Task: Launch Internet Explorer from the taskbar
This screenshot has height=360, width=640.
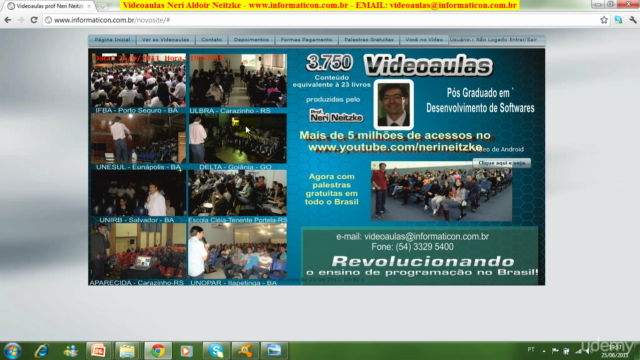Action: click(x=42, y=351)
